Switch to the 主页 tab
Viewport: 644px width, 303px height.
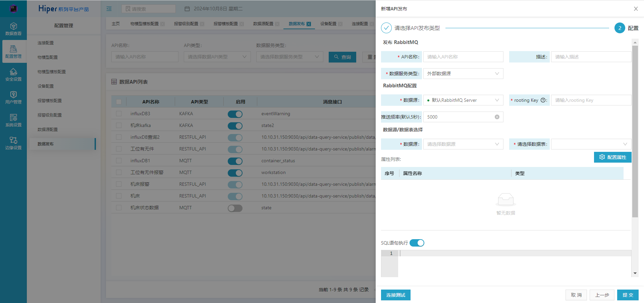[x=116, y=24]
